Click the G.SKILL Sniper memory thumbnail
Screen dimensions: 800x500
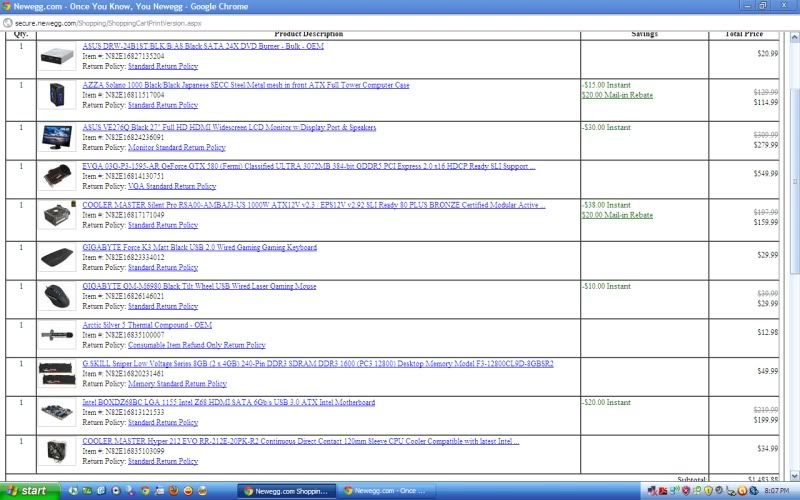tap(57, 373)
